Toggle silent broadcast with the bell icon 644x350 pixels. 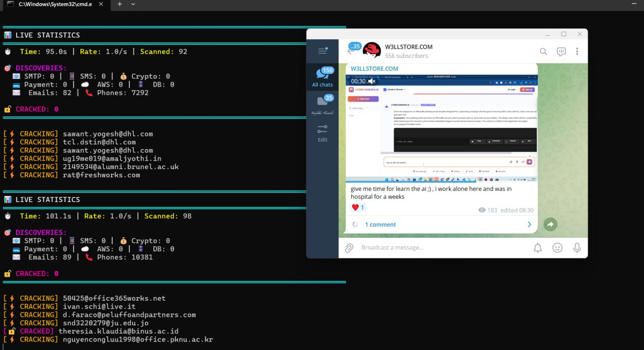(x=538, y=248)
